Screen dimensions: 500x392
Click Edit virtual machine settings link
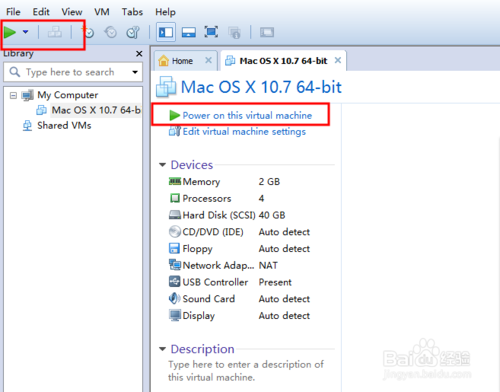[244, 132]
